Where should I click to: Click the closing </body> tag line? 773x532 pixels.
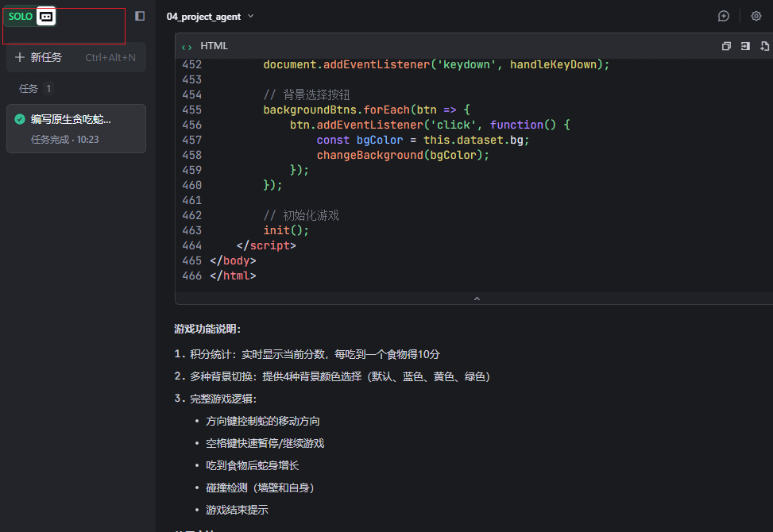(233, 260)
